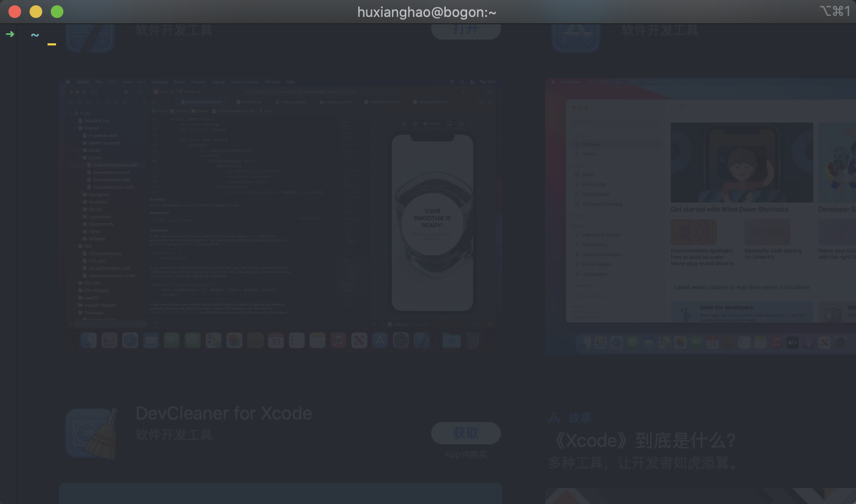Open Xcode's Source Control menu
Viewport: 856px width, 504px height.
pos(244,82)
